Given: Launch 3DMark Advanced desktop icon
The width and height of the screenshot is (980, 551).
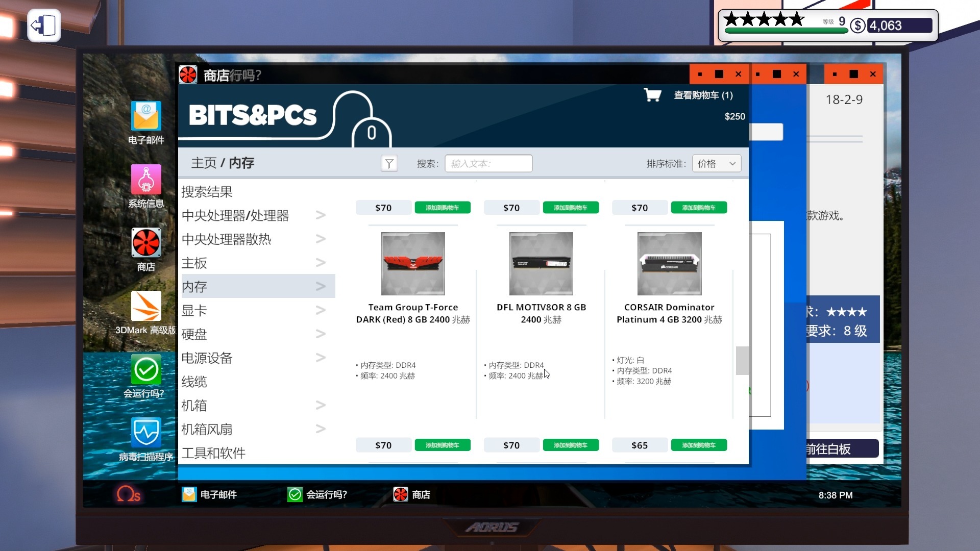Looking at the screenshot, I should (146, 306).
